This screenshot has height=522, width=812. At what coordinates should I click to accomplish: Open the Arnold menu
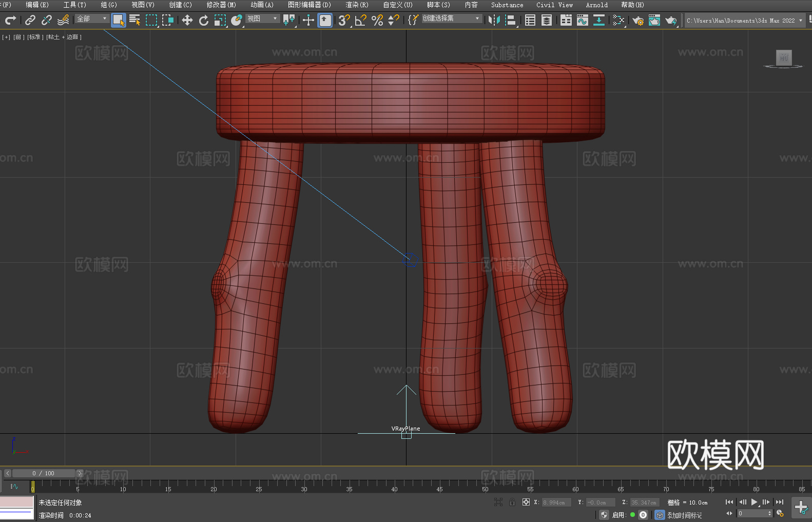pos(596,5)
